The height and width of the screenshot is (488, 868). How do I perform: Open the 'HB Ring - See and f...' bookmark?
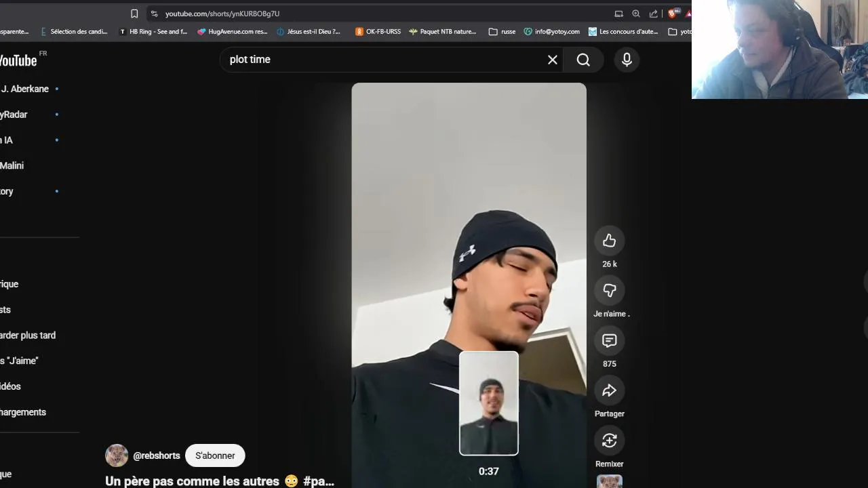click(x=153, y=31)
